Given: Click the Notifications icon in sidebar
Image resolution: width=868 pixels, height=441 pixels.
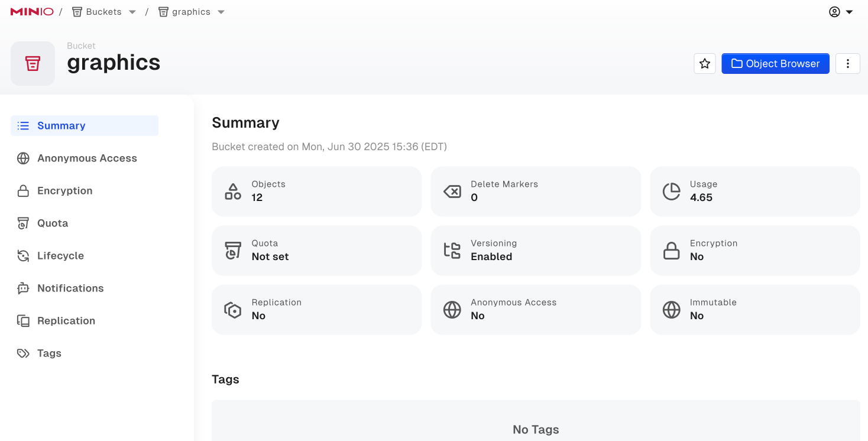Looking at the screenshot, I should (x=23, y=288).
